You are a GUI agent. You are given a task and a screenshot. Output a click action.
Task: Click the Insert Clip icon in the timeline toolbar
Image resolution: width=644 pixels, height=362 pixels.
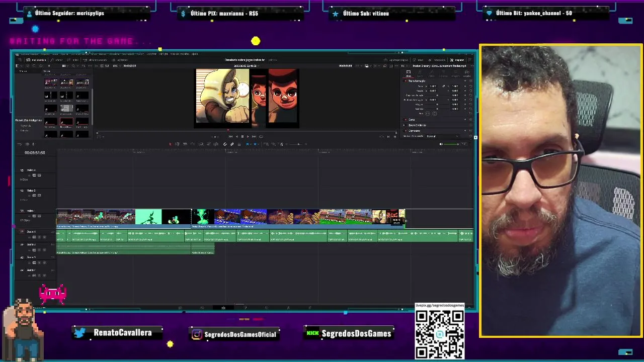pos(201,144)
